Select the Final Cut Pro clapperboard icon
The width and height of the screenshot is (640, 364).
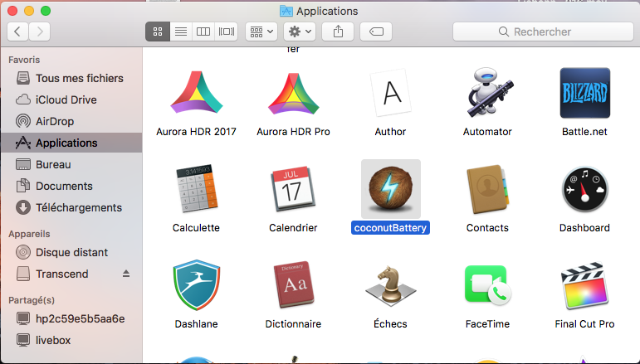(x=585, y=286)
